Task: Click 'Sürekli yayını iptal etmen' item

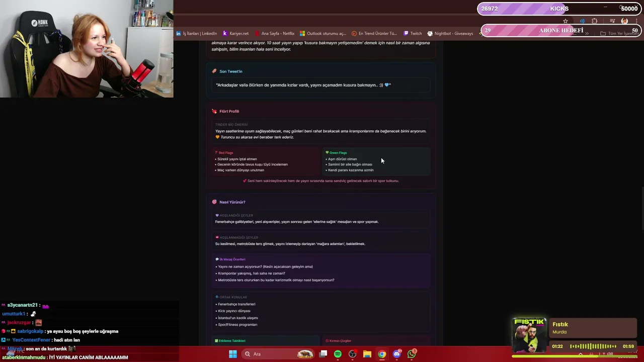Action: coord(237,159)
